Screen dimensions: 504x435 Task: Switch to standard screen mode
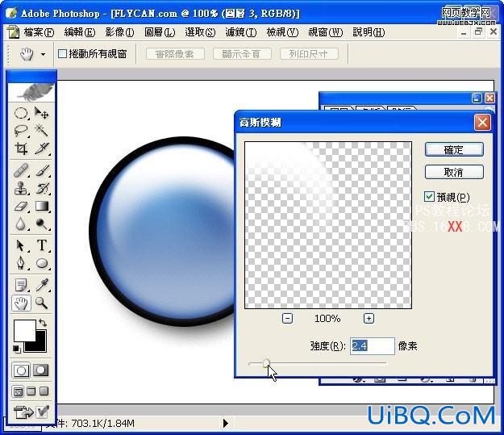tap(18, 391)
